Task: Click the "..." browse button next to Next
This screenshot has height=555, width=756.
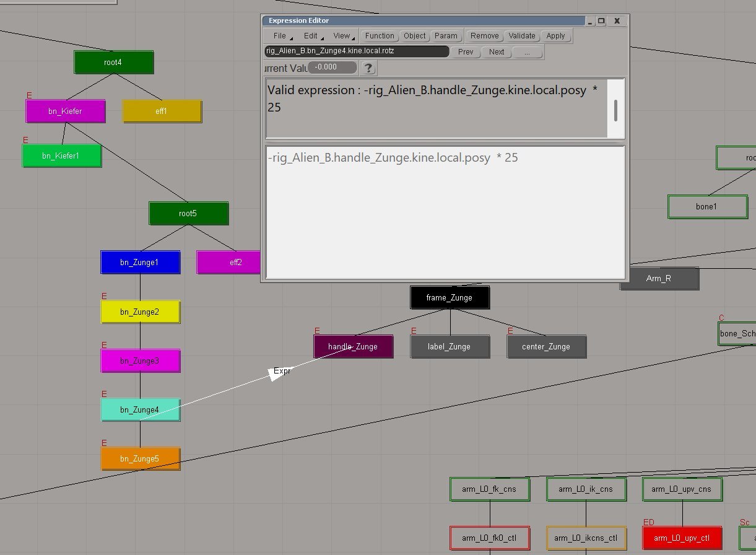Action: (x=528, y=52)
